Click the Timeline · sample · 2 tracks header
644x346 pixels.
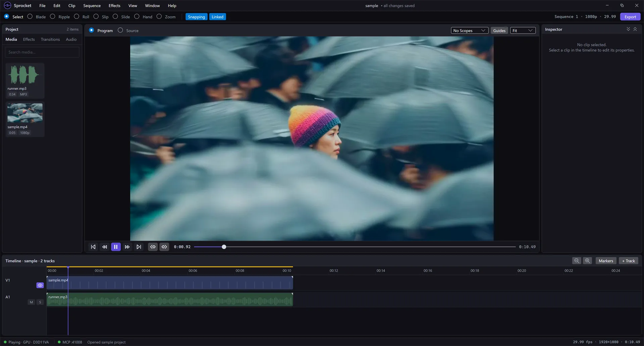(30, 261)
